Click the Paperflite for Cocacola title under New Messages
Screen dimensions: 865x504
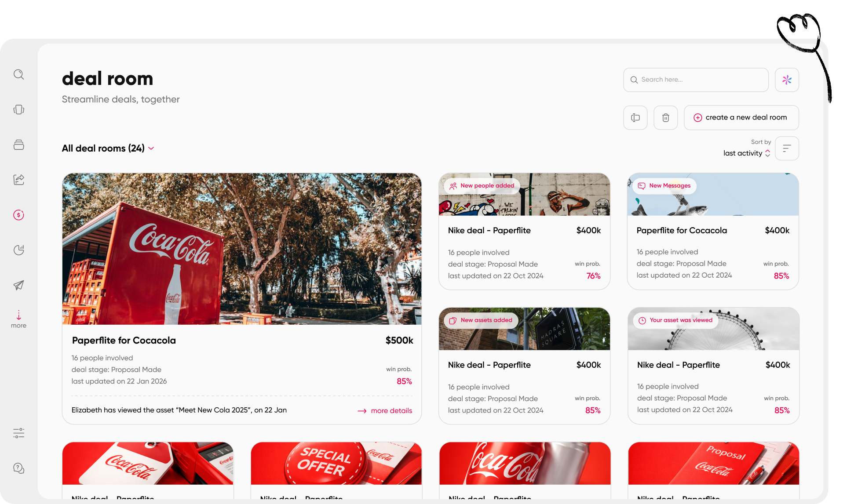(682, 231)
